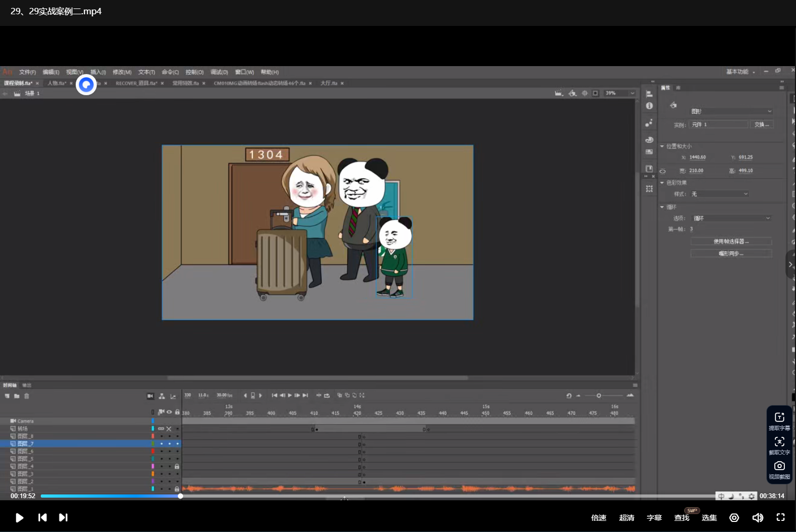Viewport: 796px width, 532px height.
Task: Click the video screenshot camera icon
Action: [x=779, y=466]
